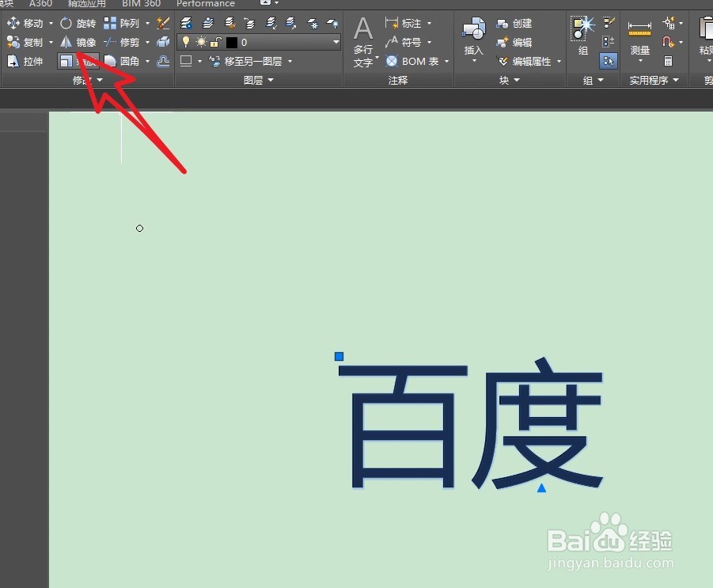Expand the Trim (修剪) dropdown arrow
The width and height of the screenshot is (713, 588).
coord(147,42)
